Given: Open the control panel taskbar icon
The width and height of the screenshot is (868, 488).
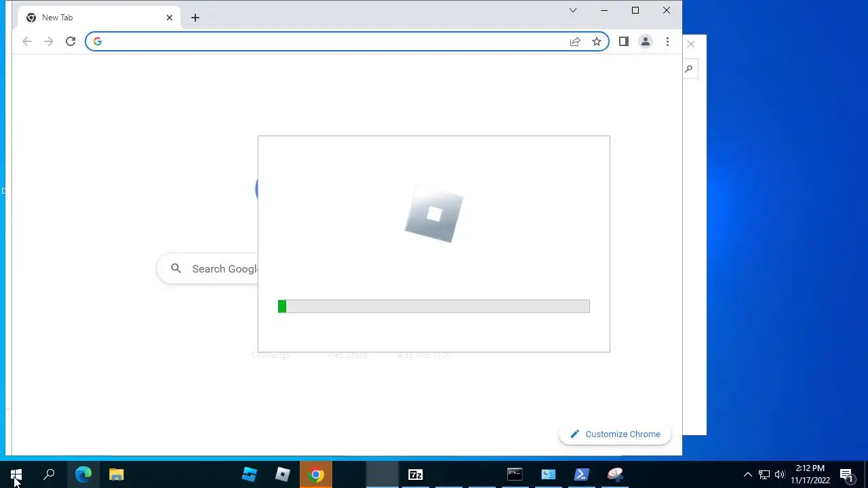Looking at the screenshot, I should pyautogui.click(x=549, y=474).
